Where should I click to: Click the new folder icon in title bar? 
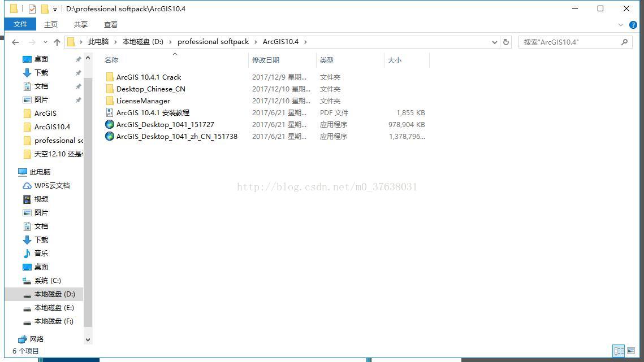click(x=45, y=8)
